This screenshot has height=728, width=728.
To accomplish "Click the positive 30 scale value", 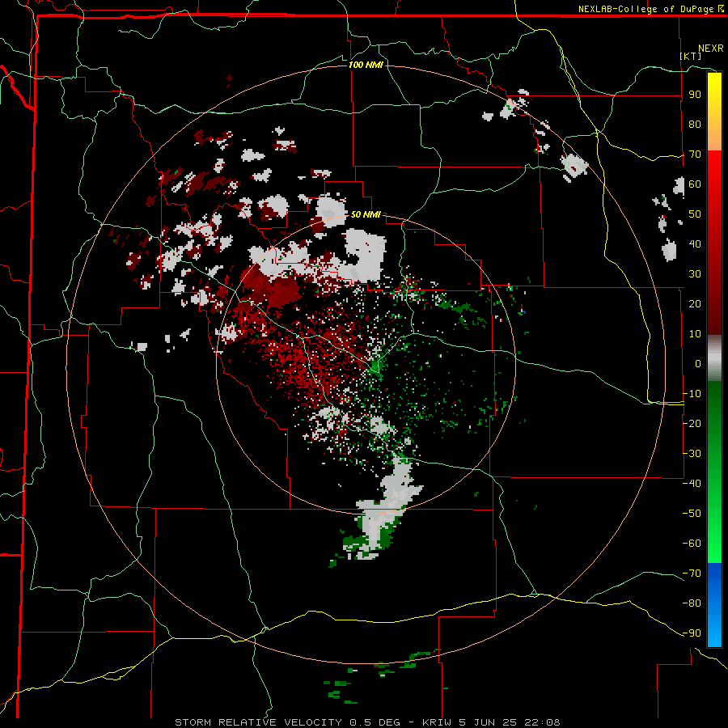I will [695, 274].
